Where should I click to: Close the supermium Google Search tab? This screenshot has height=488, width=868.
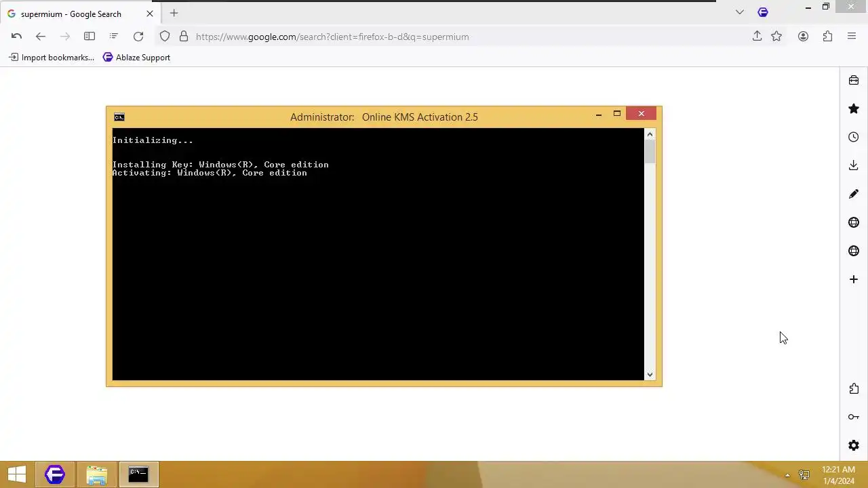(x=150, y=14)
